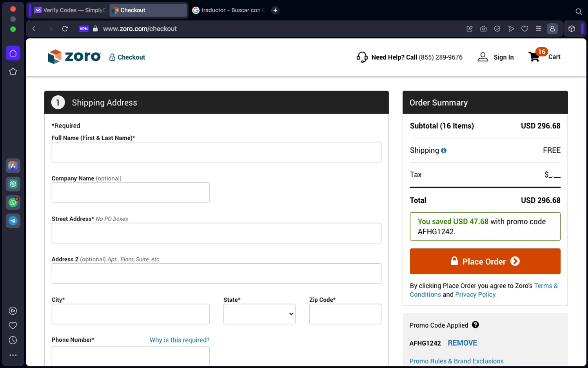Click the Subtotal (16 Items) text
Screen dimensions: 588x368
point(442,126)
